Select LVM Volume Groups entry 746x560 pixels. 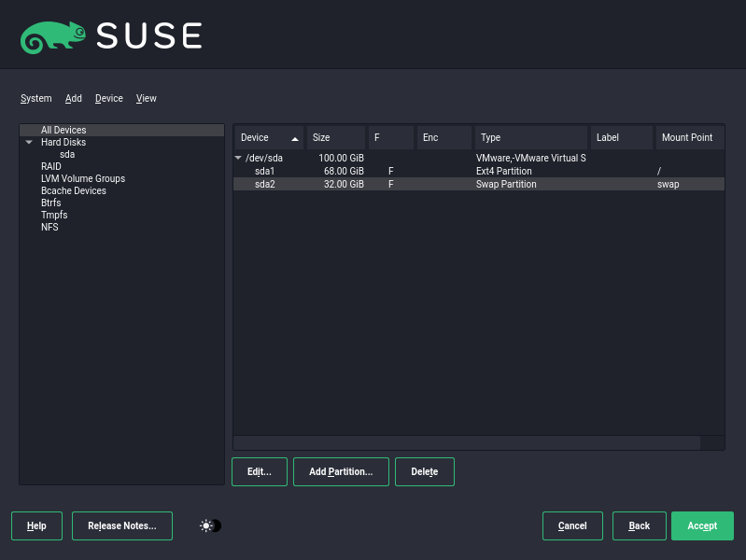(83, 178)
